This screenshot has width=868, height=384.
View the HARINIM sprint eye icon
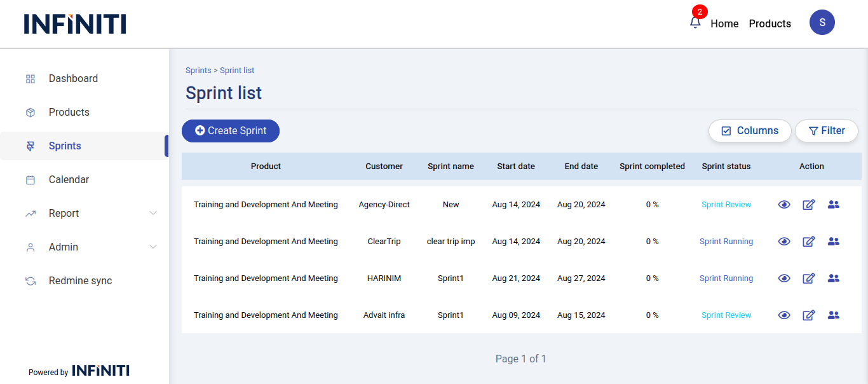pos(784,278)
